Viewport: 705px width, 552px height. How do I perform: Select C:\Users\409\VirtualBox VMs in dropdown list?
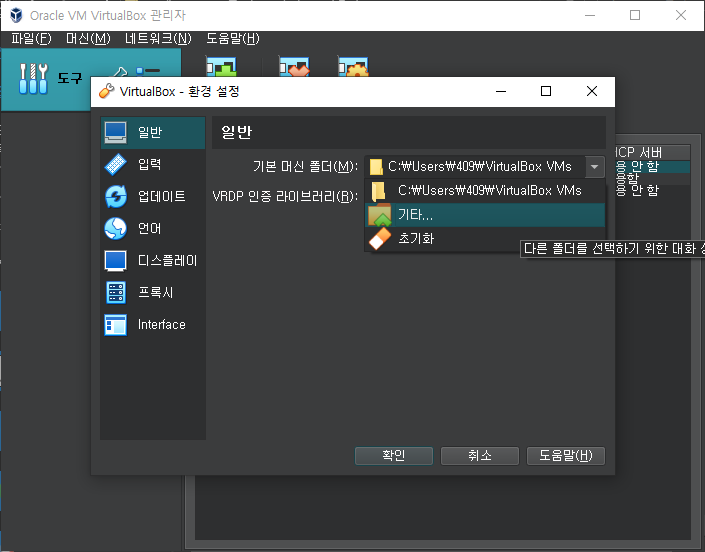tap(485, 191)
